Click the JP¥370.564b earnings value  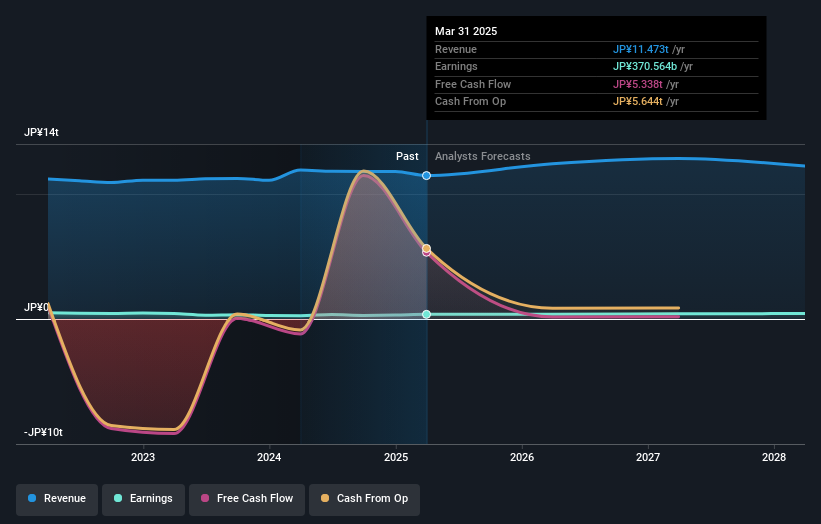coord(645,66)
